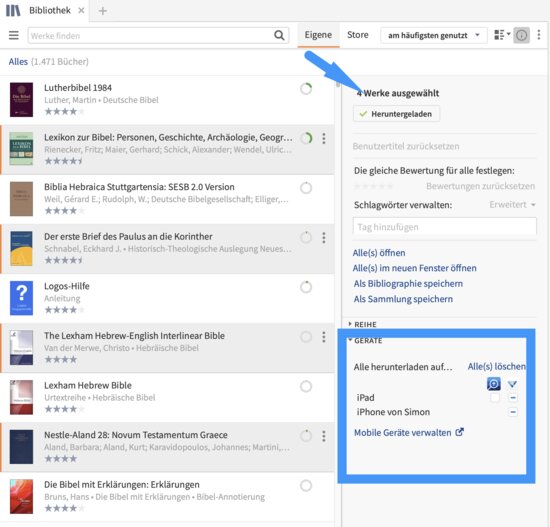Viewport: 550px width, 527px height.
Task: Click Als Bibliographie speichern
Action: click(x=408, y=283)
